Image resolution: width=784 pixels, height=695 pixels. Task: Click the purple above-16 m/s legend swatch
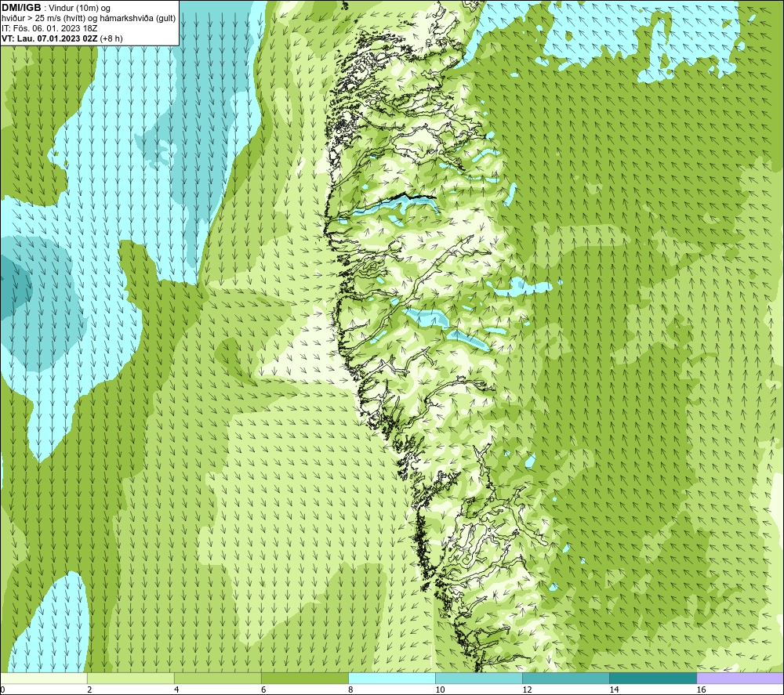coord(740,678)
